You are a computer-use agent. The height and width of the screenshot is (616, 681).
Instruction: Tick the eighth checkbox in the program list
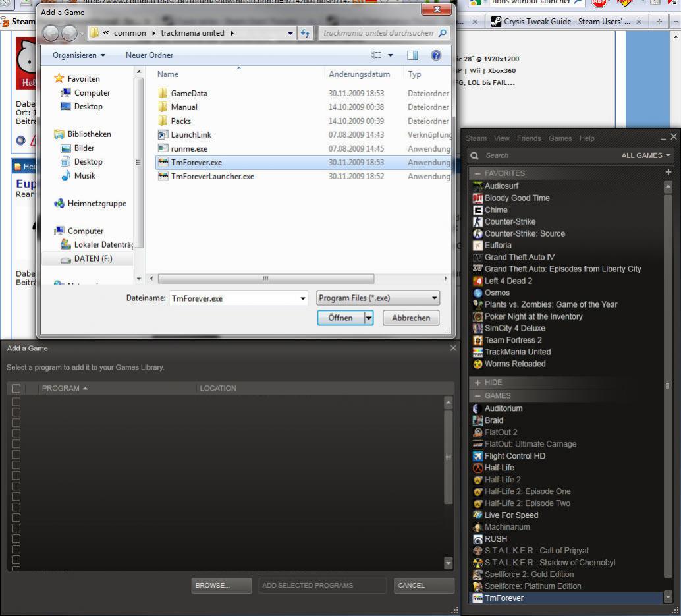click(x=16, y=476)
